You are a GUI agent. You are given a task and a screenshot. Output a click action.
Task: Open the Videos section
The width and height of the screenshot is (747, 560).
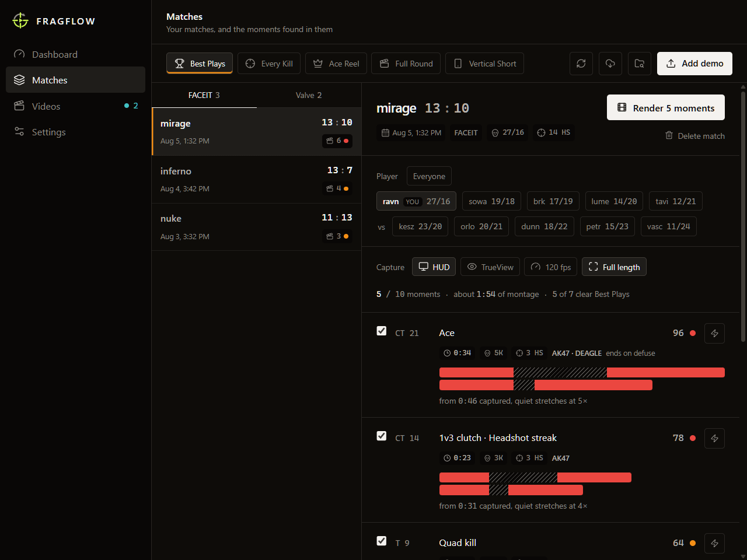point(75,106)
